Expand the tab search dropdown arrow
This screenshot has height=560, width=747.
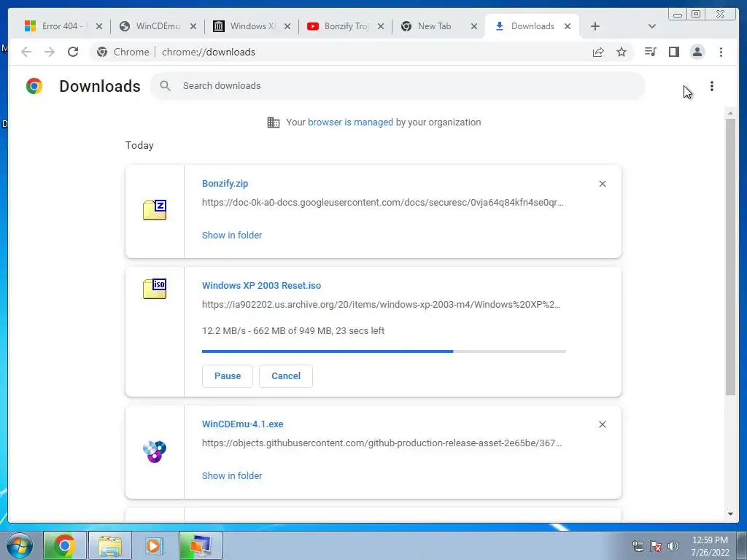click(652, 26)
